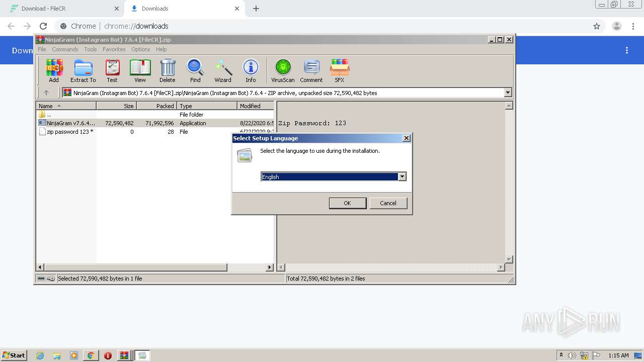Select parent folder '..' row
This screenshot has width=644, height=362.
[x=155, y=115]
